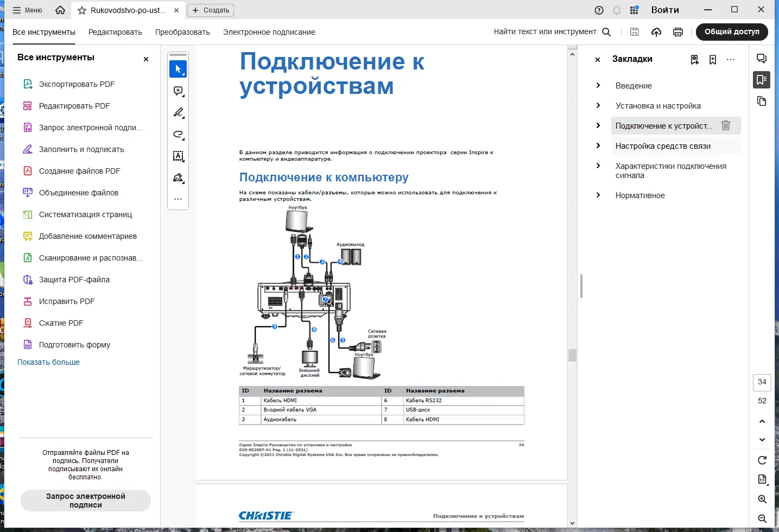
Task: Select the freehand draw tool
Action: click(178, 134)
